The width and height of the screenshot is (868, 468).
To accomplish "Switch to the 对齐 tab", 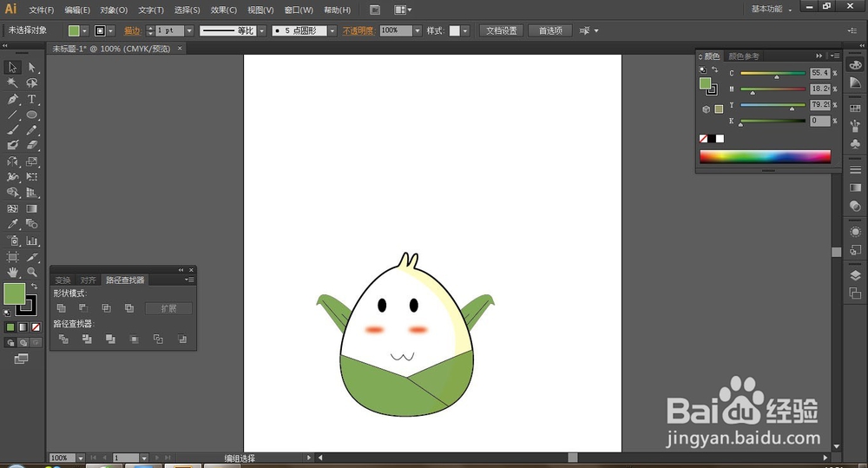I will [88, 280].
